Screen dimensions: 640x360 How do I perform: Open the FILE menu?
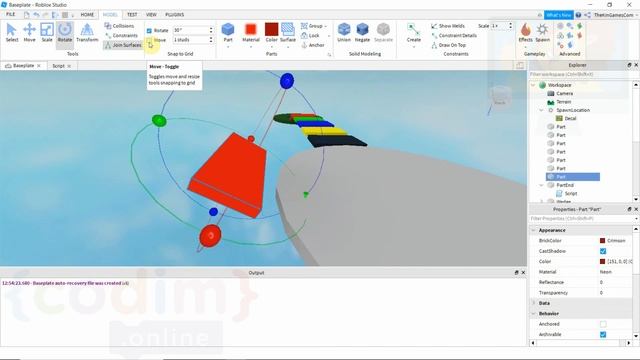(x=11, y=14)
